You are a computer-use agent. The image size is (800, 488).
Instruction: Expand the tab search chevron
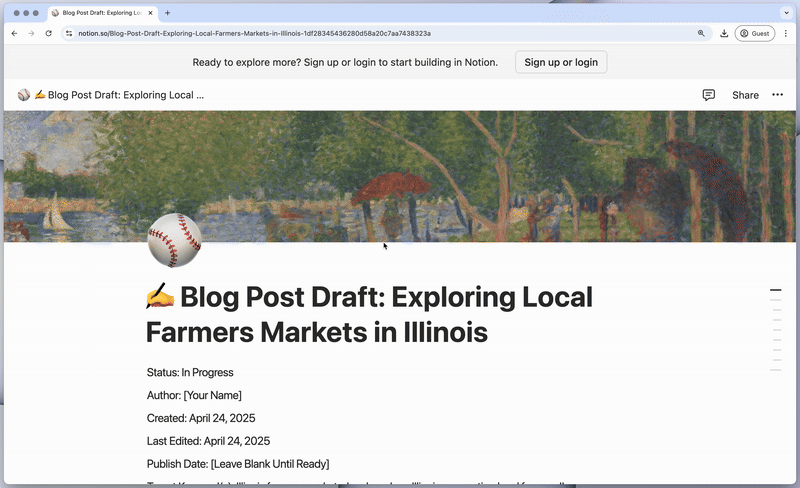(x=786, y=13)
